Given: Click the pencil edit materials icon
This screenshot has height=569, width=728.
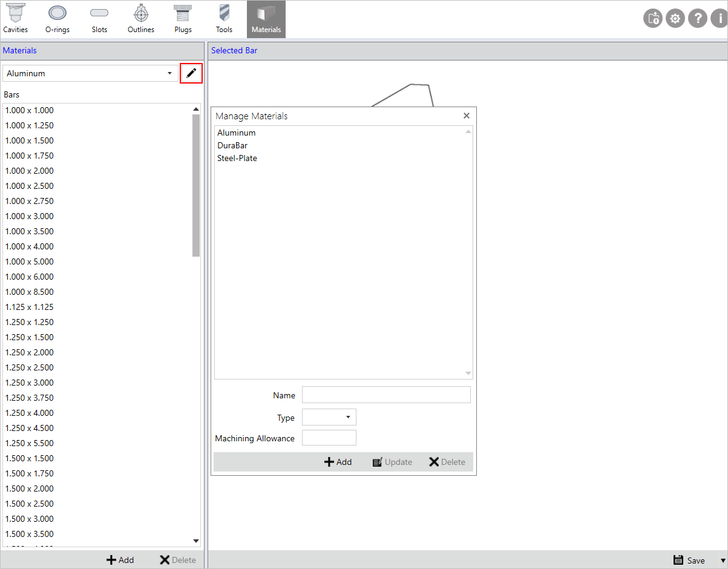Looking at the screenshot, I should pos(191,73).
